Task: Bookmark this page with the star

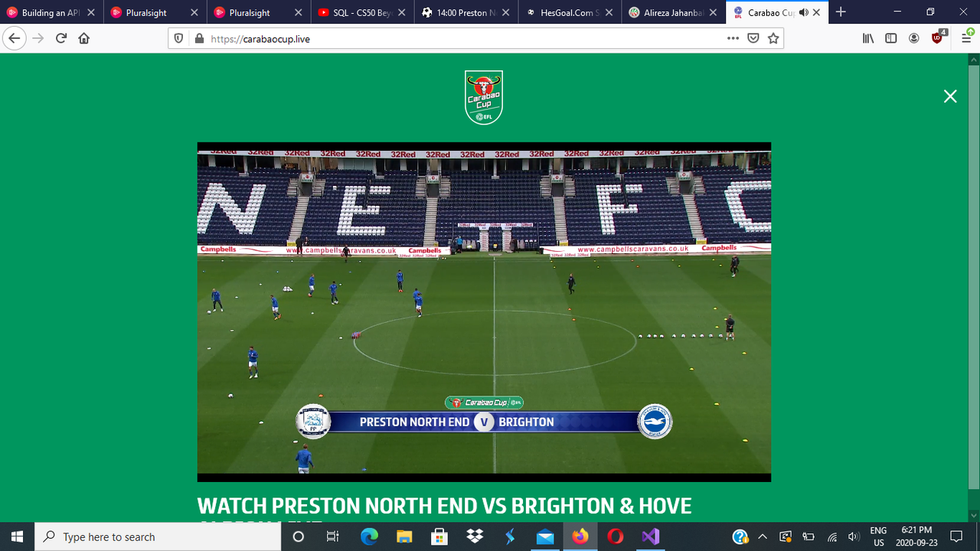Action: [x=773, y=38]
